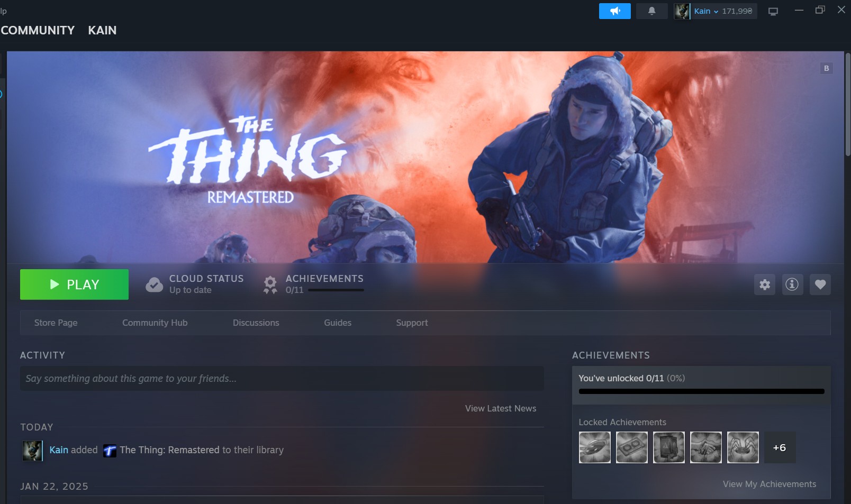Open the COMMUNITY menu
Viewport: 851px width, 504px height.
coord(38,31)
